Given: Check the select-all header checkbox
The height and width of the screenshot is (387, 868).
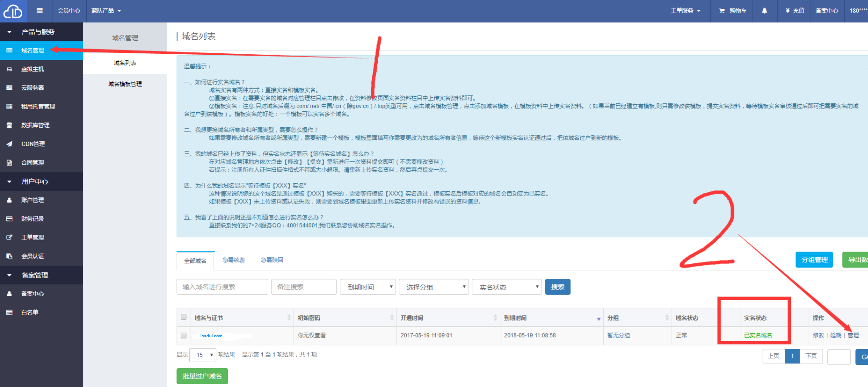Looking at the screenshot, I should tap(183, 317).
